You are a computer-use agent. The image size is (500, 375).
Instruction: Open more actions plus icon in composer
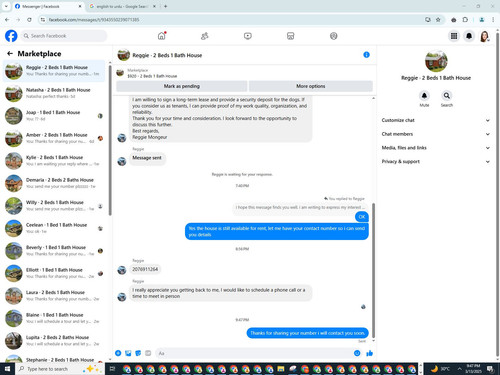pos(118,353)
